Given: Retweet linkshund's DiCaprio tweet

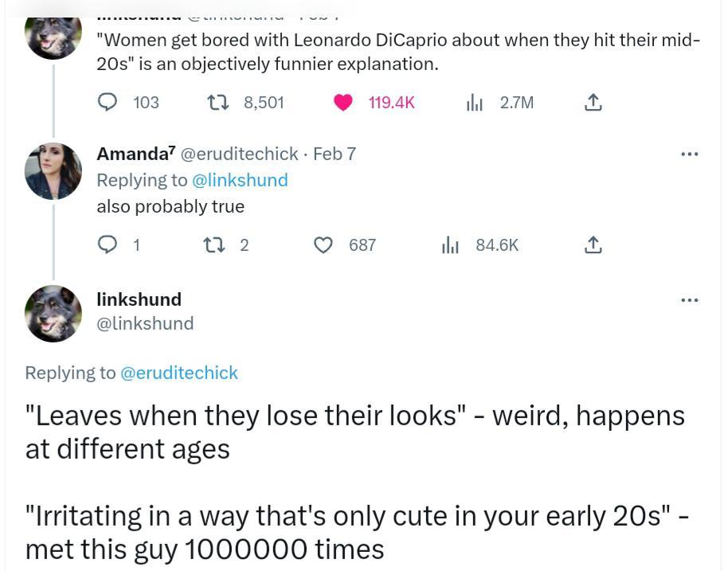Looking at the screenshot, I should pyautogui.click(x=217, y=102).
